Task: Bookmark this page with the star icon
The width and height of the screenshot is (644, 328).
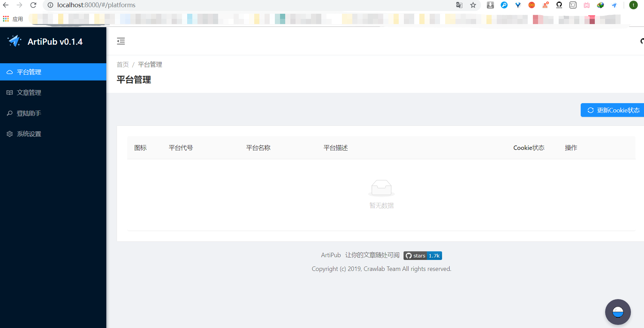Action: click(473, 5)
